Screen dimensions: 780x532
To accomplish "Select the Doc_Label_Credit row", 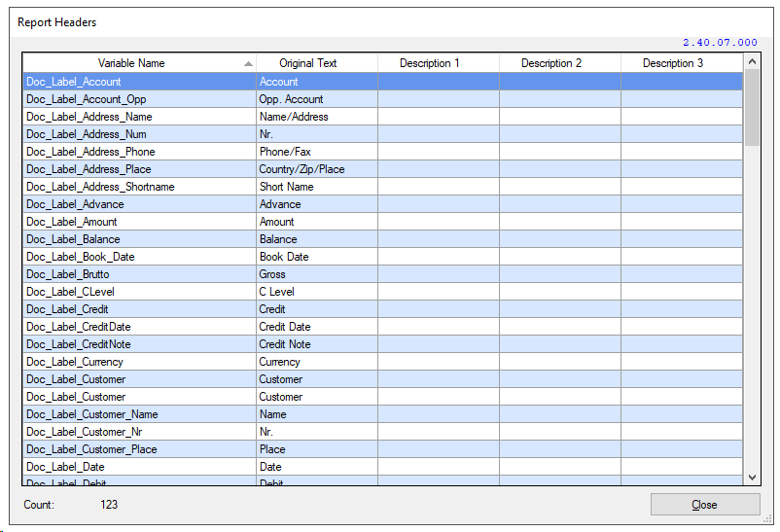I will 382,309.
